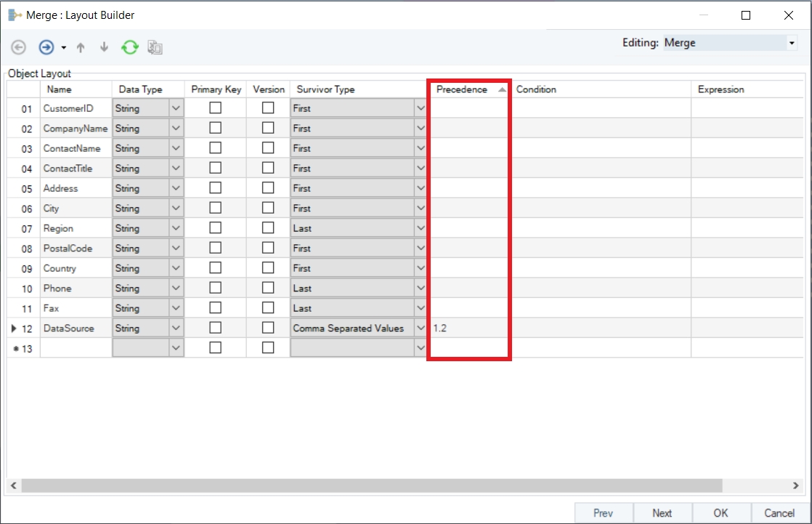Click the copy layout toolbar icon
Image resolution: width=812 pixels, height=524 pixels.
tap(155, 47)
